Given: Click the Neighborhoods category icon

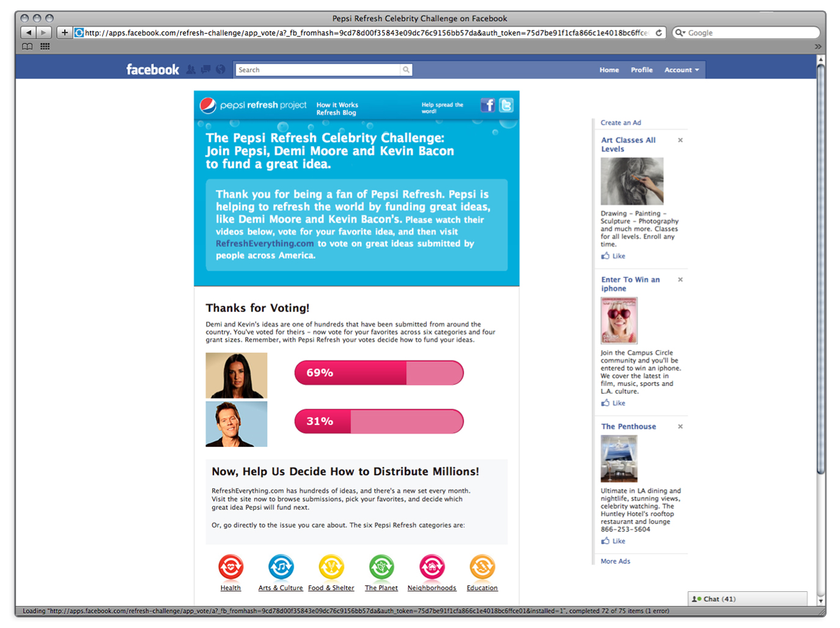Looking at the screenshot, I should click(432, 567).
